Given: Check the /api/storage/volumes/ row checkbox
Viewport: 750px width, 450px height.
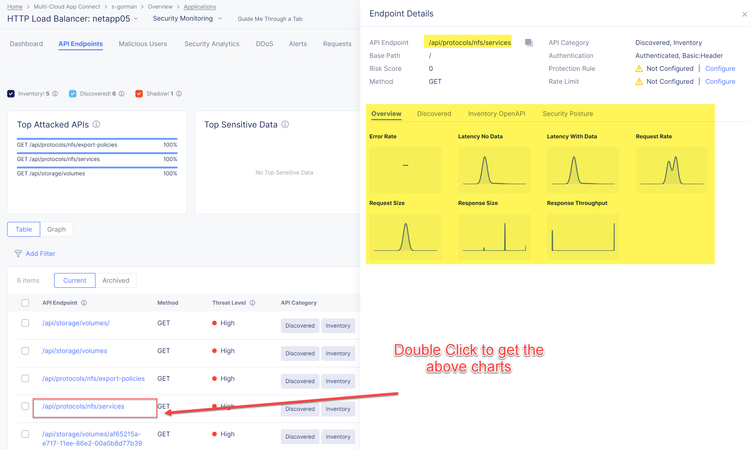Looking at the screenshot, I should pos(25,323).
